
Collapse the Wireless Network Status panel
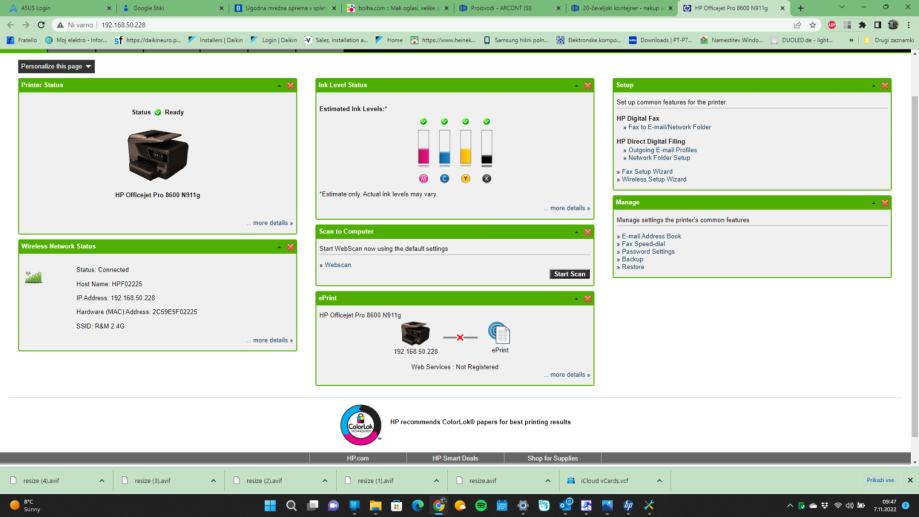pyautogui.click(x=279, y=247)
